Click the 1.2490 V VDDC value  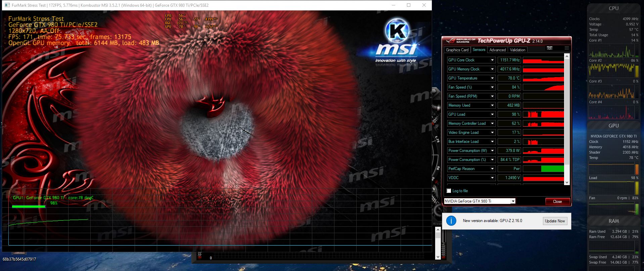509,178
